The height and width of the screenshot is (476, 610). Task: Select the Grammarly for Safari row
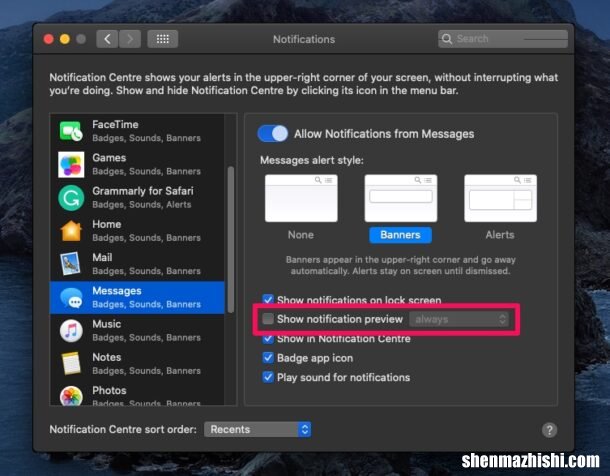(137, 198)
